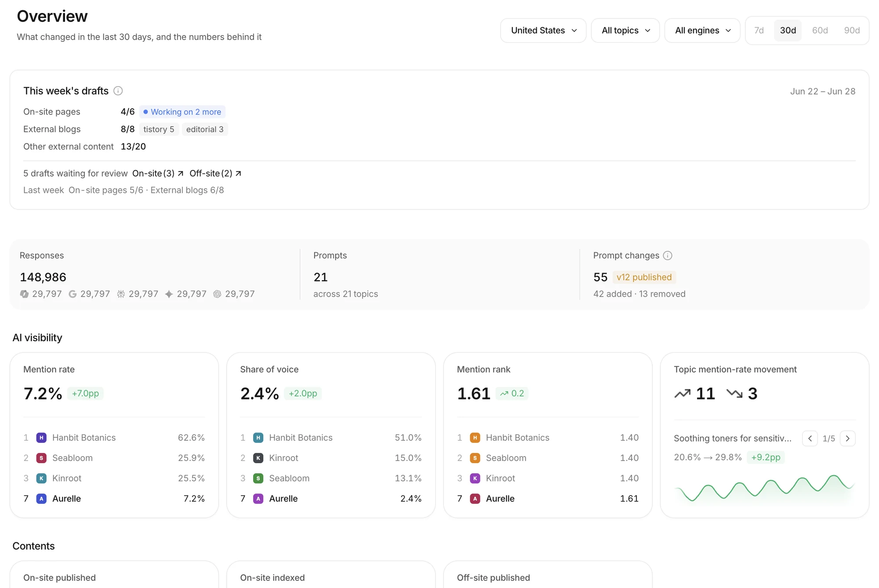Click the first engine icon under Responses
The image size is (879, 588).
tap(24, 294)
